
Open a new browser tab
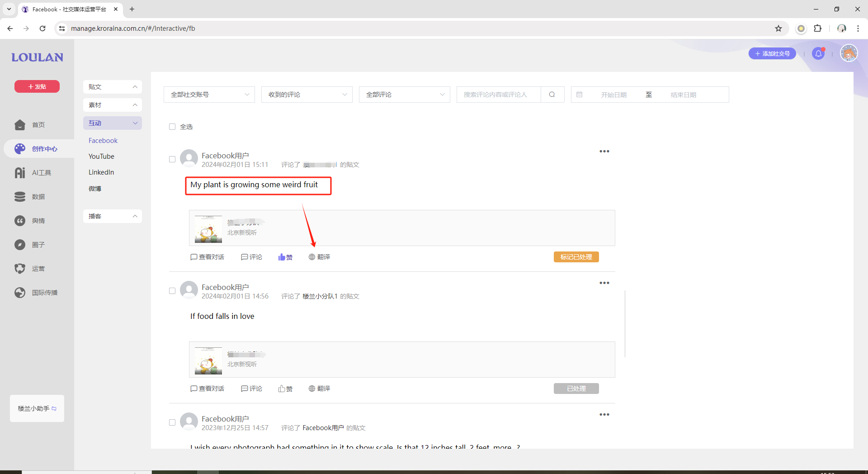point(132,9)
